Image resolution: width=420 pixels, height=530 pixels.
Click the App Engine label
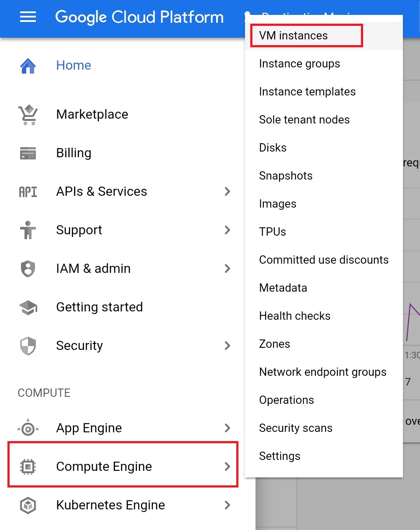click(89, 428)
